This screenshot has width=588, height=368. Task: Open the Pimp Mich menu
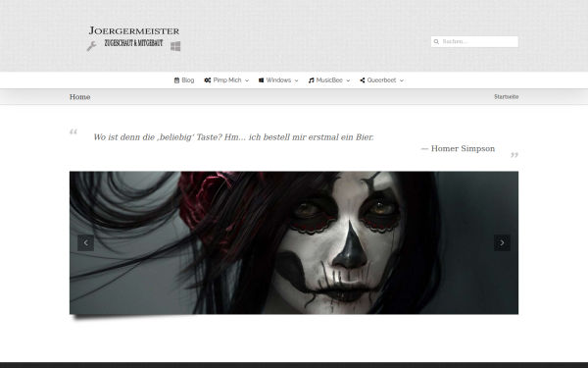tap(226, 80)
